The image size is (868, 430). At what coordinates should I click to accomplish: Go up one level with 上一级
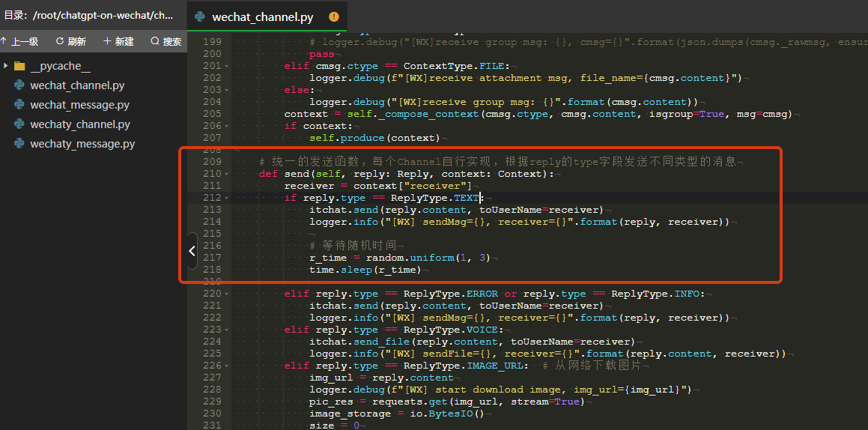click(19, 41)
